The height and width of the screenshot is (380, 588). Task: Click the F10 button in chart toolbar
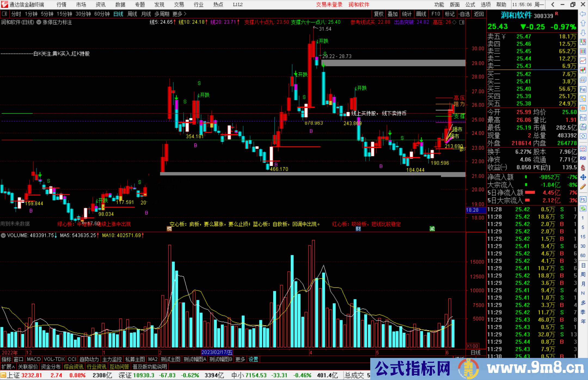click(x=436, y=14)
